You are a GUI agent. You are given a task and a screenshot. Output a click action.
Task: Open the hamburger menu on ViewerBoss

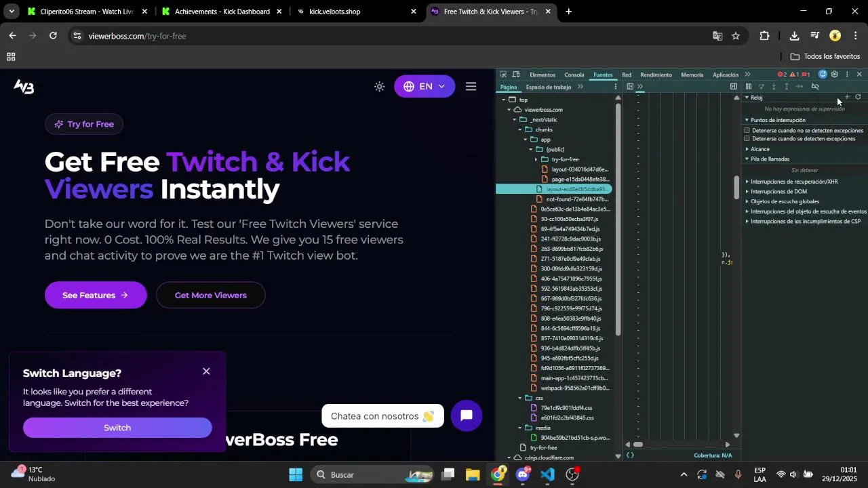471,87
